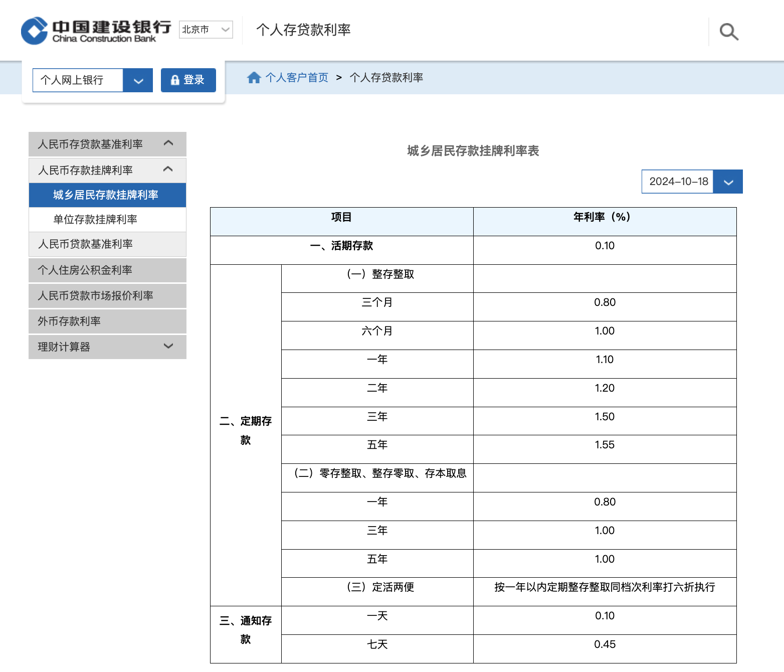Click the 个人网上银行 selection field
Viewport: 784px width, 672px height.
[78, 80]
